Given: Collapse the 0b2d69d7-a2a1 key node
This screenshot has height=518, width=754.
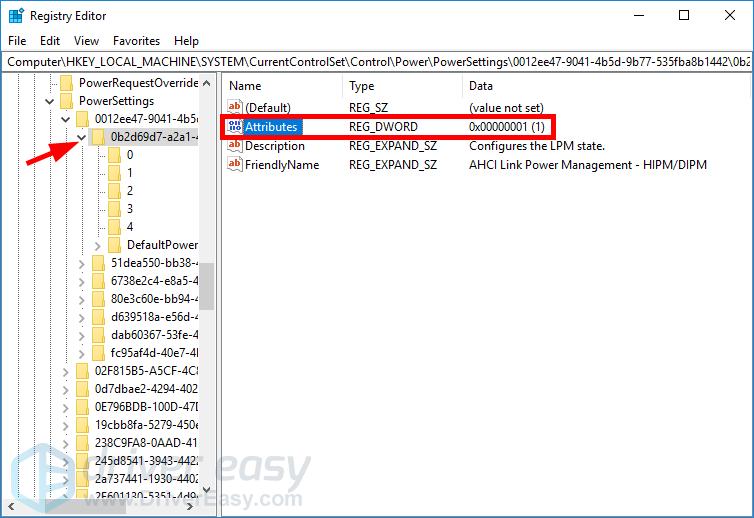Looking at the screenshot, I should 81,137.
